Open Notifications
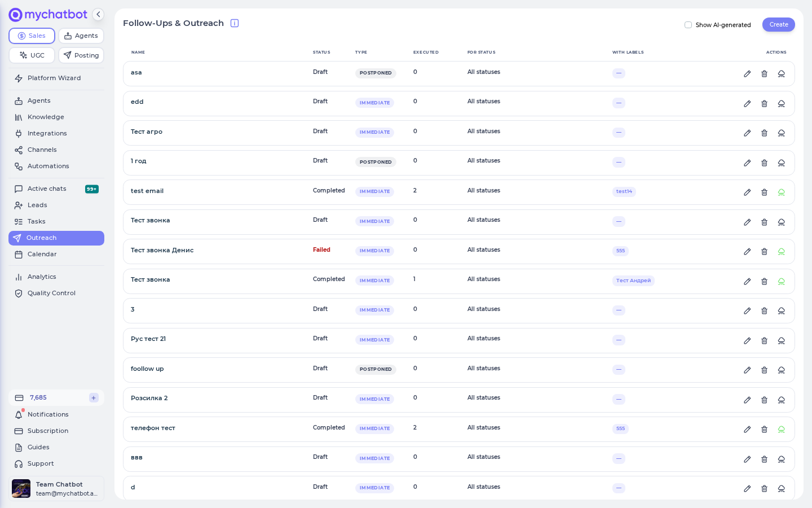The image size is (812, 508). (x=56, y=415)
